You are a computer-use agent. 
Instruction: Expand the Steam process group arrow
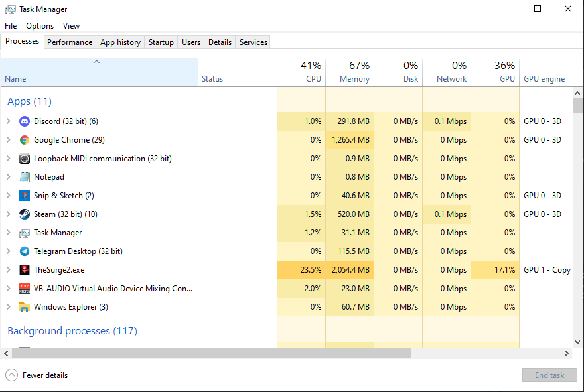point(8,214)
